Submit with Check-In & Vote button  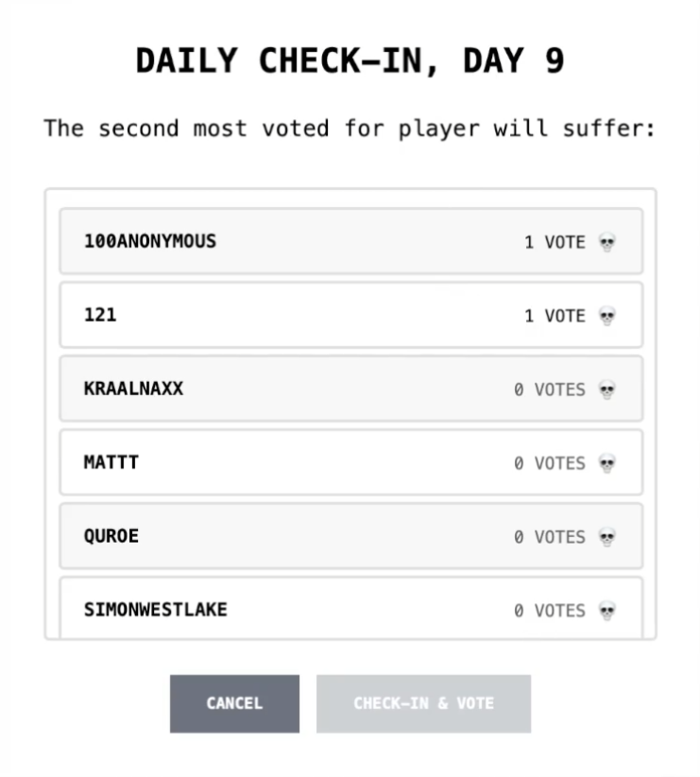pos(423,703)
